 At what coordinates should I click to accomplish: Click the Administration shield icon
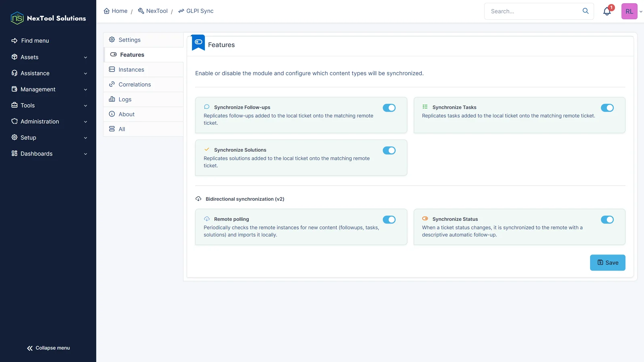(14, 121)
